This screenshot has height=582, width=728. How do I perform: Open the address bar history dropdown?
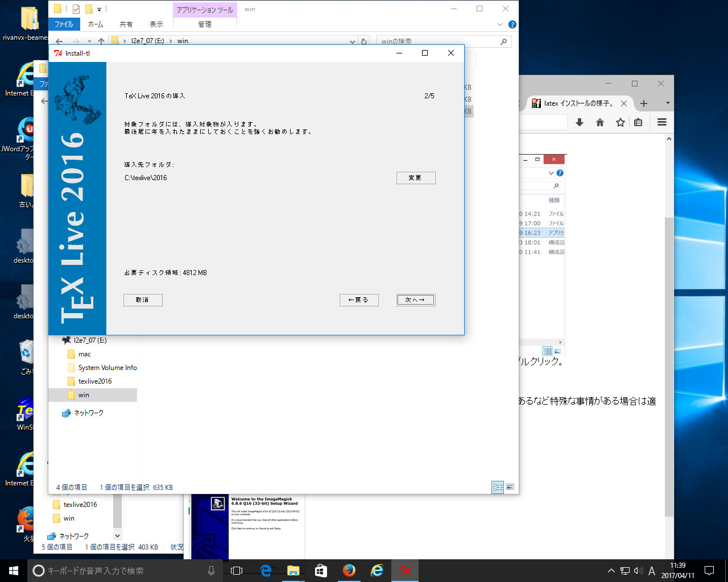point(353,41)
